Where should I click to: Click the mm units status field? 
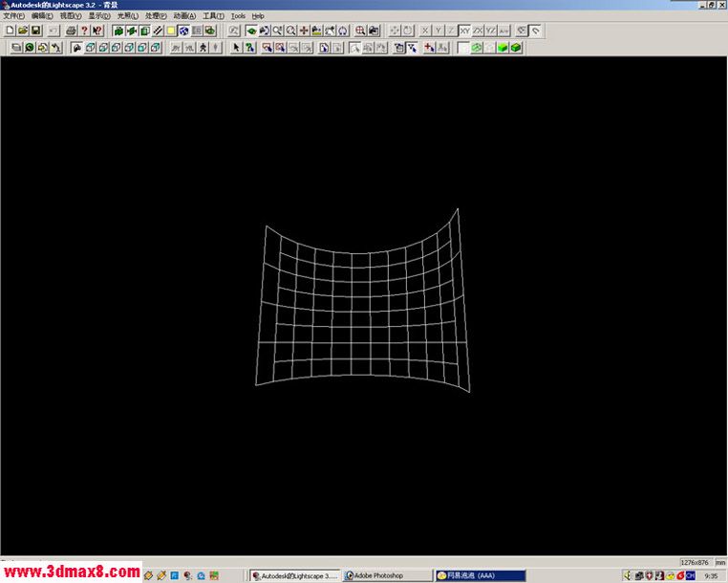(x=720, y=563)
